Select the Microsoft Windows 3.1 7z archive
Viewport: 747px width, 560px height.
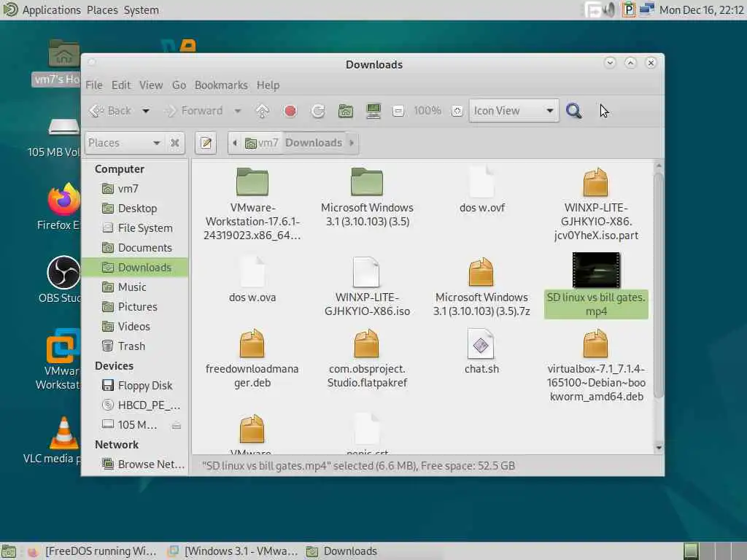(x=481, y=287)
